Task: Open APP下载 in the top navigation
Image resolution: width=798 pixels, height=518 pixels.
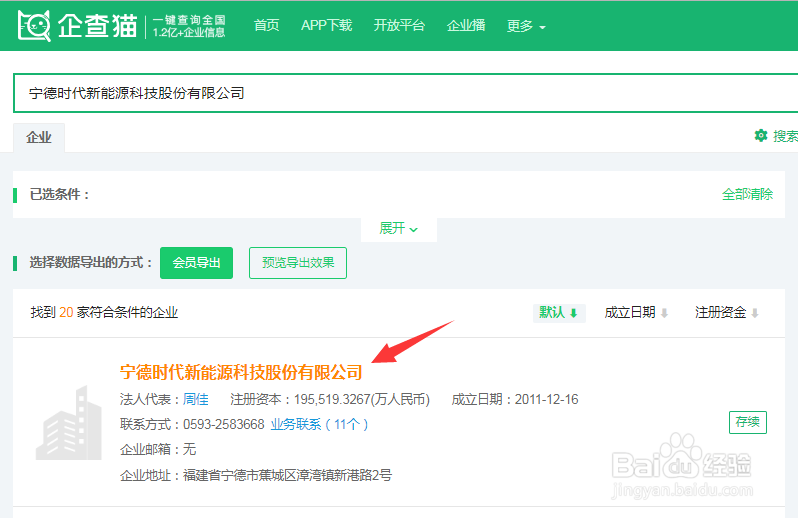Action: 326,25
